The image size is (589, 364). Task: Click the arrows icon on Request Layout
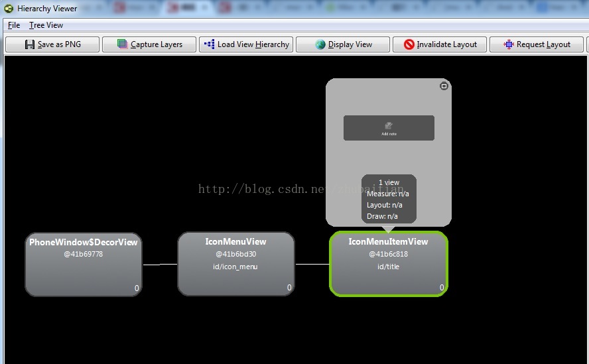509,44
